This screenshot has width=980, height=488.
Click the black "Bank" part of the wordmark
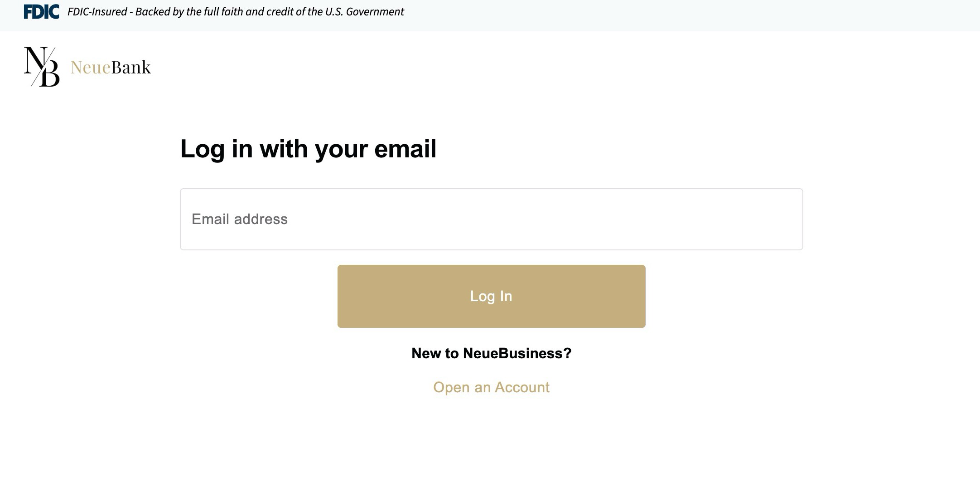pos(131,68)
